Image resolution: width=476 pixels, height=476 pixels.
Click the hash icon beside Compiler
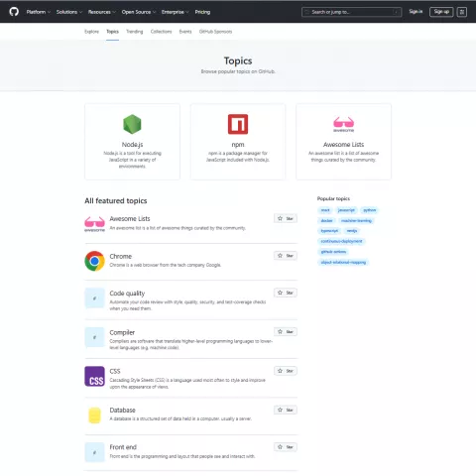tap(94, 337)
